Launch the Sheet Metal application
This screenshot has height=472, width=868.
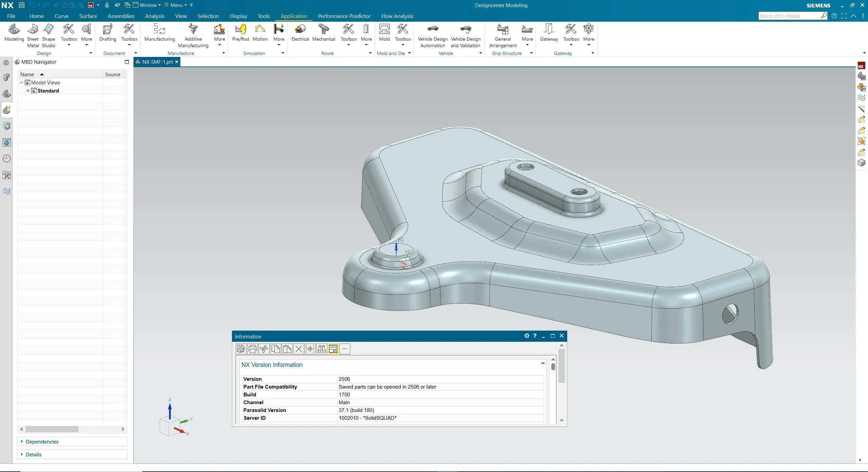33,36
